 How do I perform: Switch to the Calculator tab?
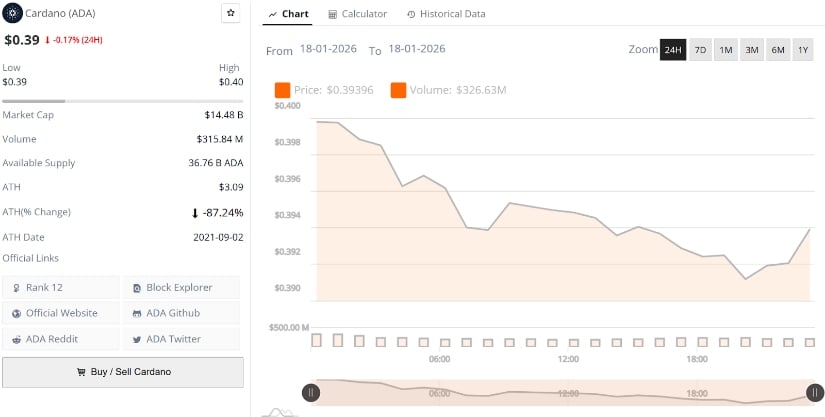357,14
